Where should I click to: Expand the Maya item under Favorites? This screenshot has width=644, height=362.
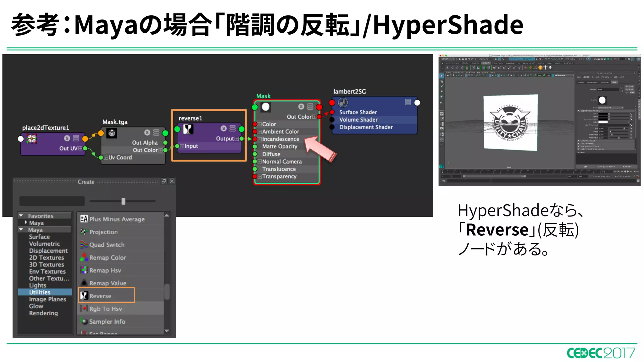26,222
